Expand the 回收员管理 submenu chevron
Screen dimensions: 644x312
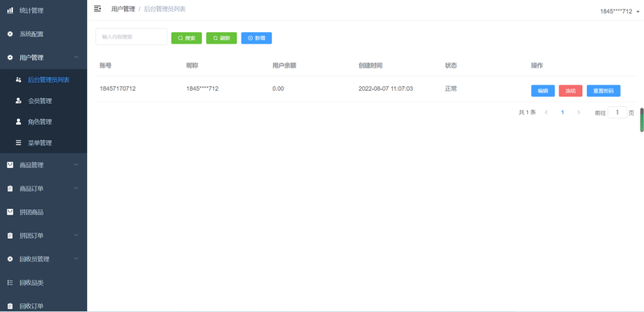pyautogui.click(x=76, y=259)
